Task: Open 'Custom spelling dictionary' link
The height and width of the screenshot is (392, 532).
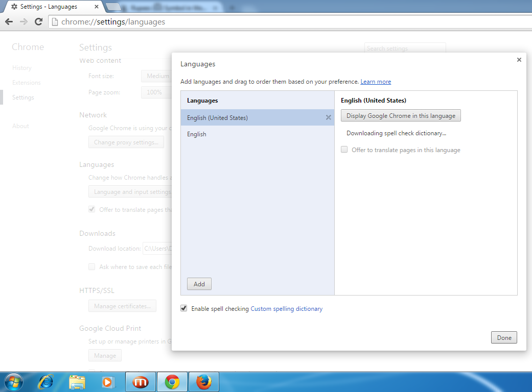Action: click(287, 309)
